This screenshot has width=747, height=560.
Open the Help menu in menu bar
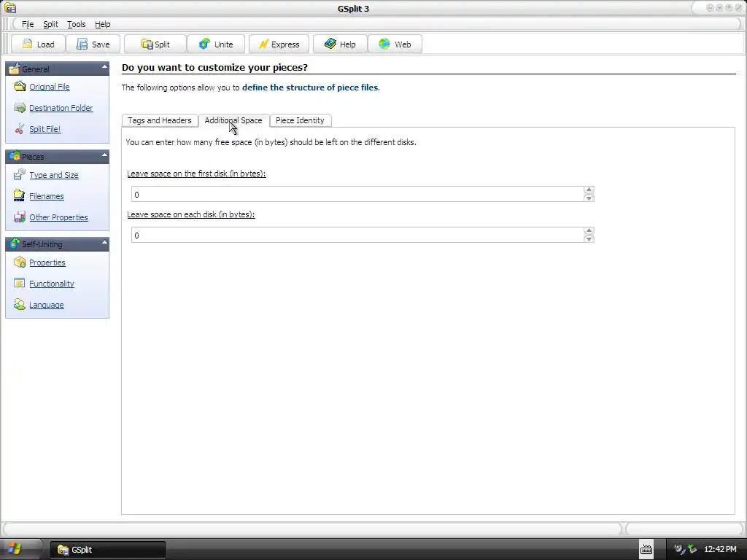click(x=102, y=24)
